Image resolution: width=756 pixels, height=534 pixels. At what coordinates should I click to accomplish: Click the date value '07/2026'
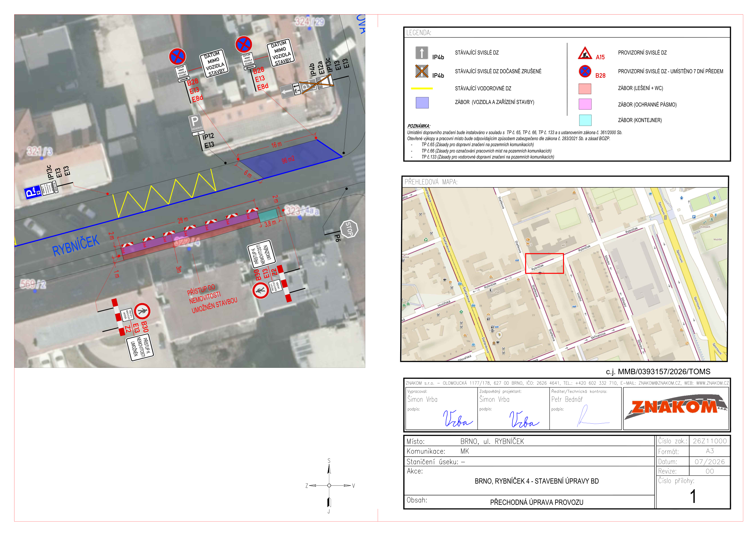pyautogui.click(x=710, y=462)
